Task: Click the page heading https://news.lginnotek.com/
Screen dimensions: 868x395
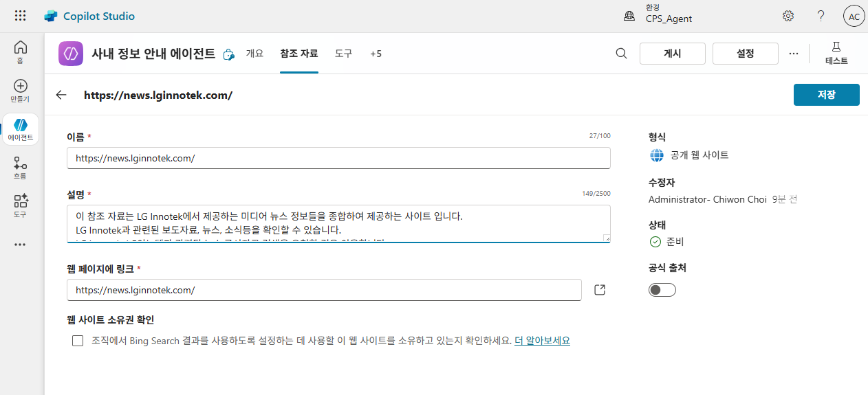Action: click(158, 95)
